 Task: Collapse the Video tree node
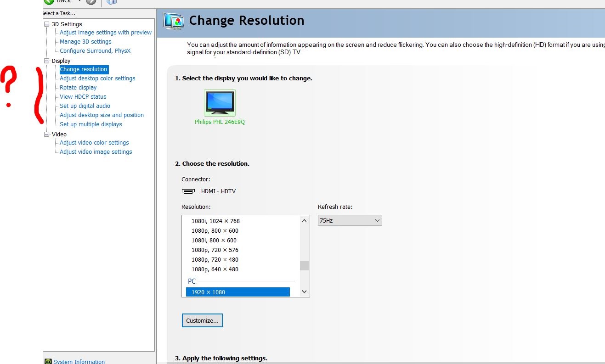point(46,134)
